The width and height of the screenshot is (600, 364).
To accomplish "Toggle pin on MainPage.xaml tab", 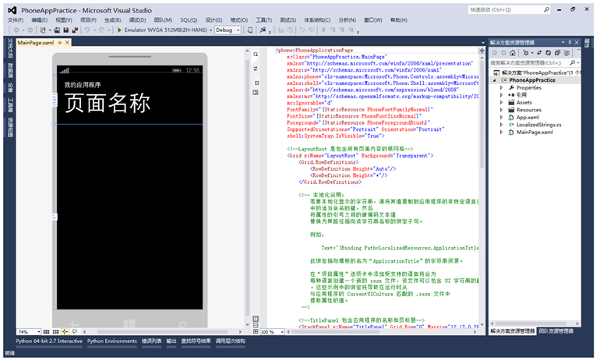I will [58, 41].
